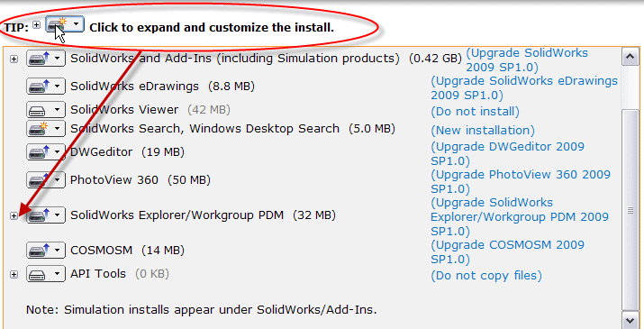Click the SolidWorks eDrawings upgrade drive icon
The width and height of the screenshot is (644, 329).
pos(41,87)
